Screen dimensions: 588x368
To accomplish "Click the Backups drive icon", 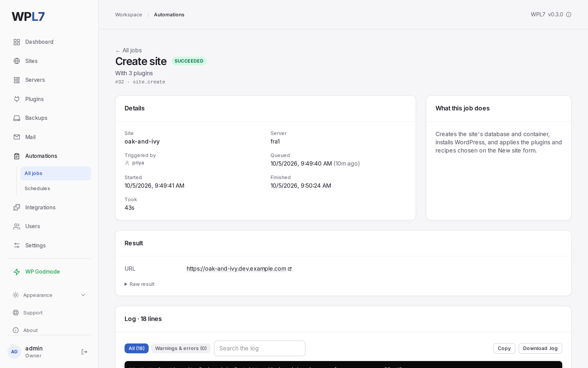I will click(17, 118).
